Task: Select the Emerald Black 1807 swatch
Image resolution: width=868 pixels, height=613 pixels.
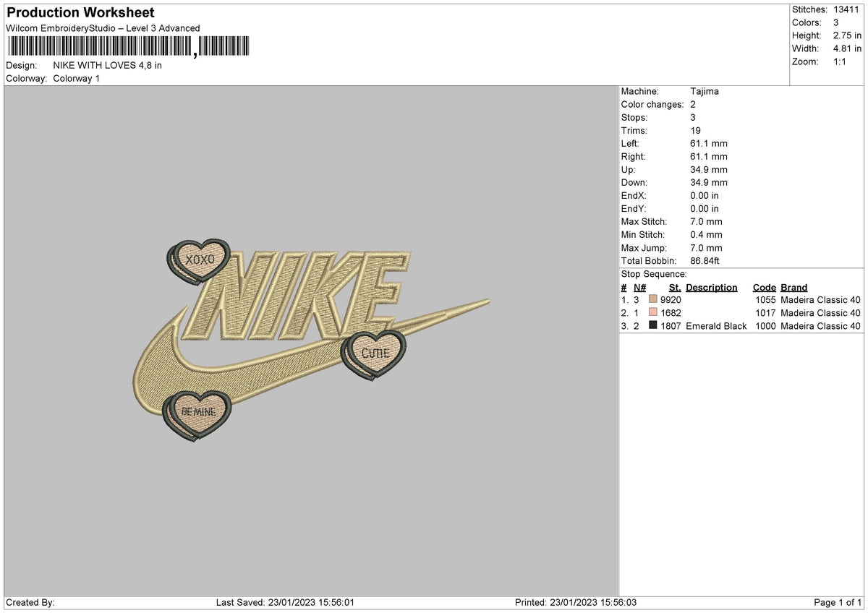Action: (x=652, y=326)
